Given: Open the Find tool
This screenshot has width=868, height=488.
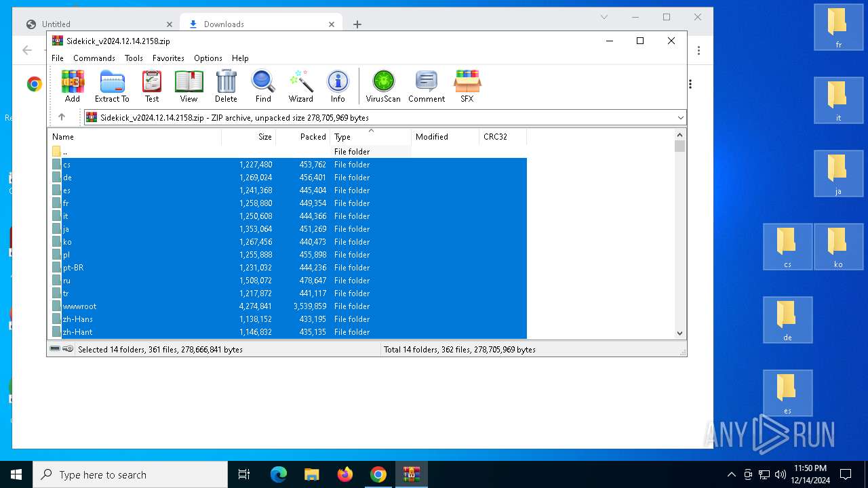Looking at the screenshot, I should 263,86.
